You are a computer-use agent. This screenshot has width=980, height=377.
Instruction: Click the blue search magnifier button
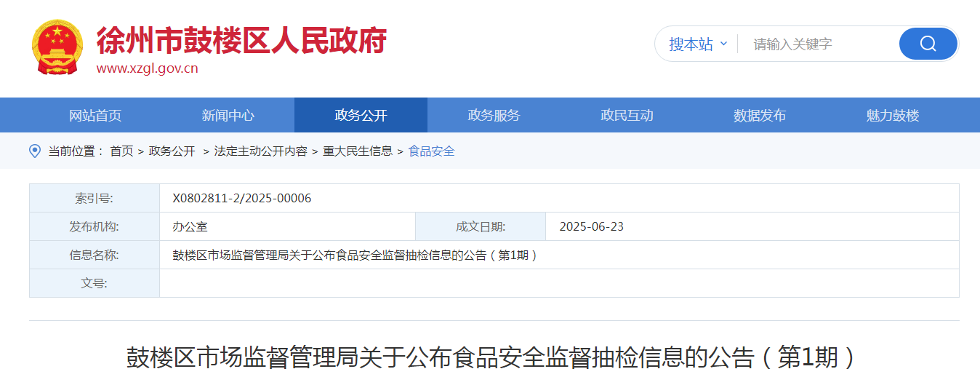point(928,44)
